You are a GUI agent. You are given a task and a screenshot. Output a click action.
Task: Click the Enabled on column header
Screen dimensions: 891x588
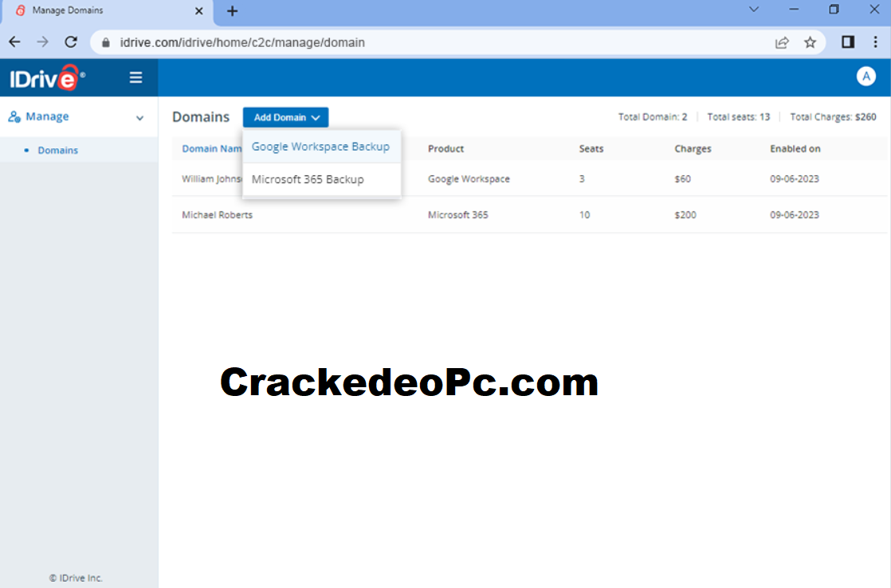pos(795,149)
